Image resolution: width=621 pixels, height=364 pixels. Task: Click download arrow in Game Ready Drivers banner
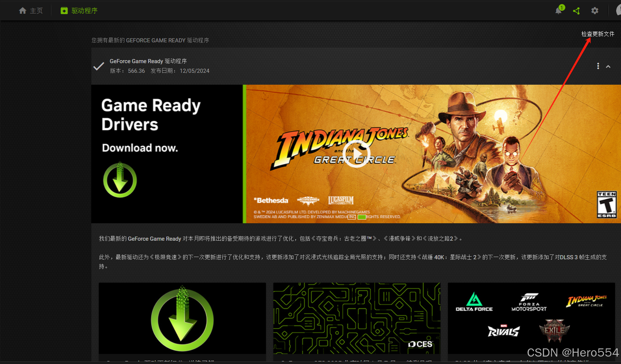120,180
